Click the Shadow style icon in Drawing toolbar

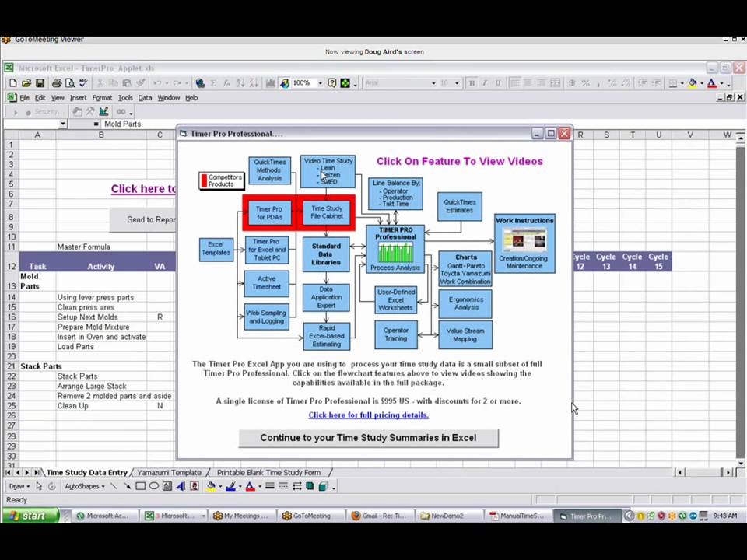coord(310,486)
